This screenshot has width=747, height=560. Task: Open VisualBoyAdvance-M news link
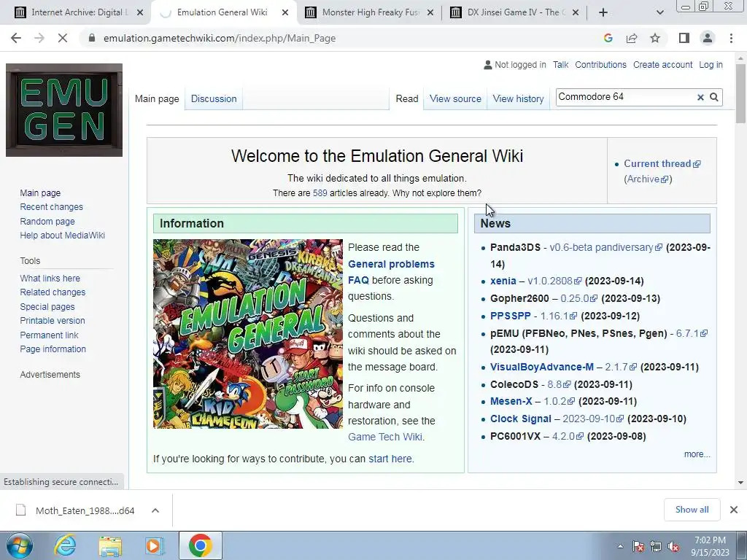click(542, 367)
